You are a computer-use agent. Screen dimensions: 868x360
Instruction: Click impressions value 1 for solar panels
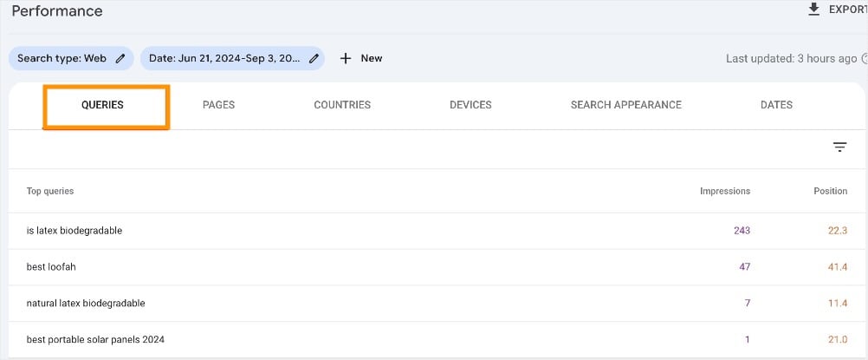(x=748, y=339)
